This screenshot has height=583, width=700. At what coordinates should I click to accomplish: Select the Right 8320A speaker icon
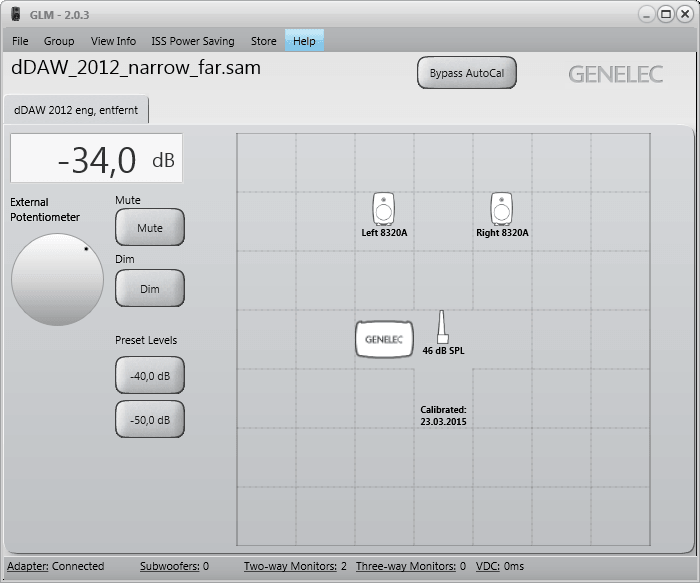coord(501,209)
